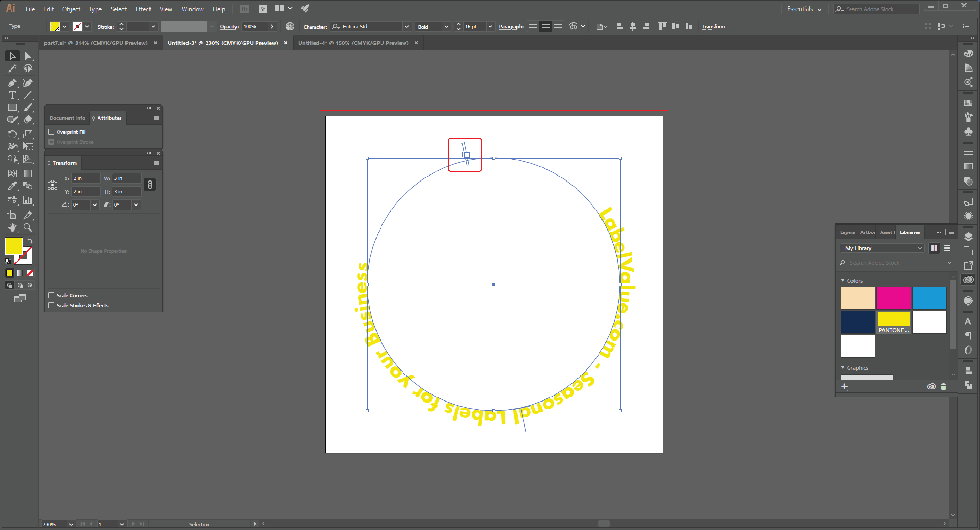
Task: Toggle Overprint Fill checkbox
Action: 51,132
